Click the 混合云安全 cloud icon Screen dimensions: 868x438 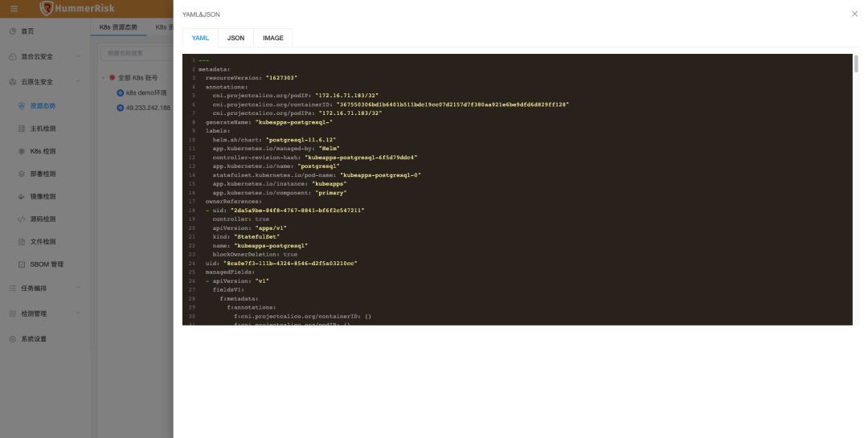coord(13,56)
